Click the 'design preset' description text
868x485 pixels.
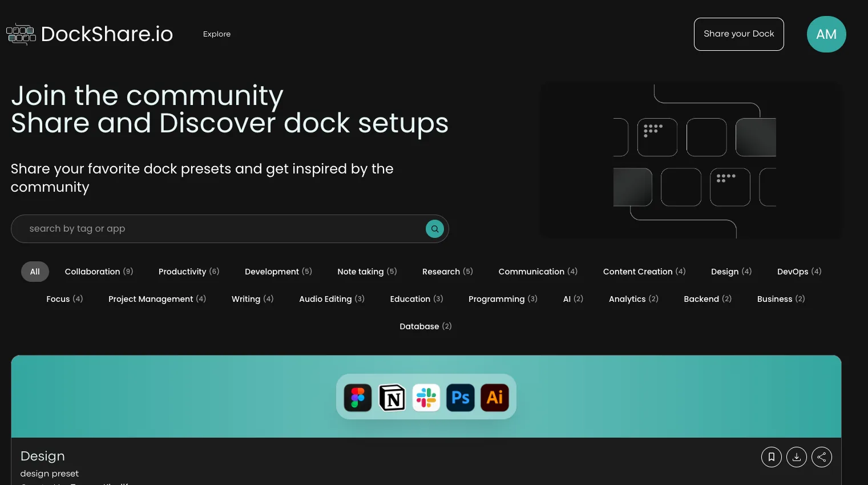(x=50, y=474)
